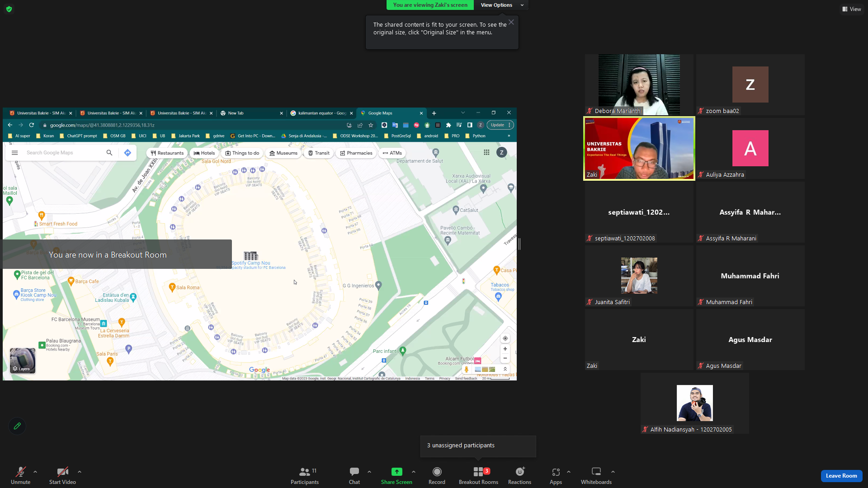
Task: Open video options arrow beside Start Video
Action: click(x=80, y=472)
